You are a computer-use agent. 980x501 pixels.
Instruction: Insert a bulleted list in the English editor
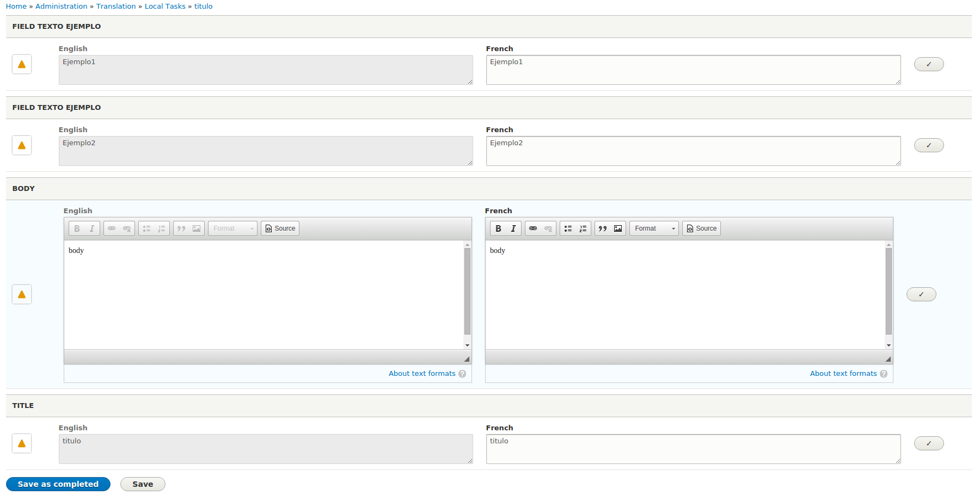click(x=146, y=228)
